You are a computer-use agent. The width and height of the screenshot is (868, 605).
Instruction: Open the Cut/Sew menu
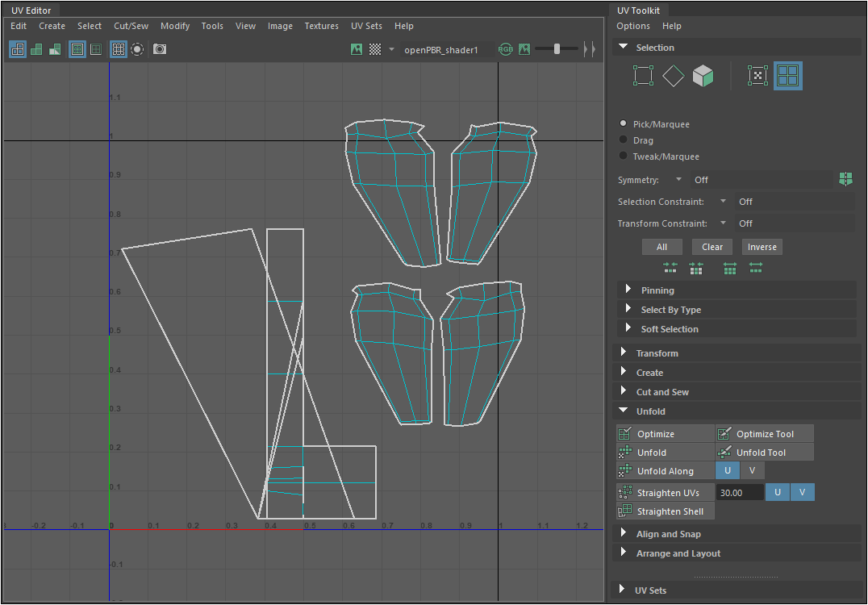pyautogui.click(x=131, y=26)
